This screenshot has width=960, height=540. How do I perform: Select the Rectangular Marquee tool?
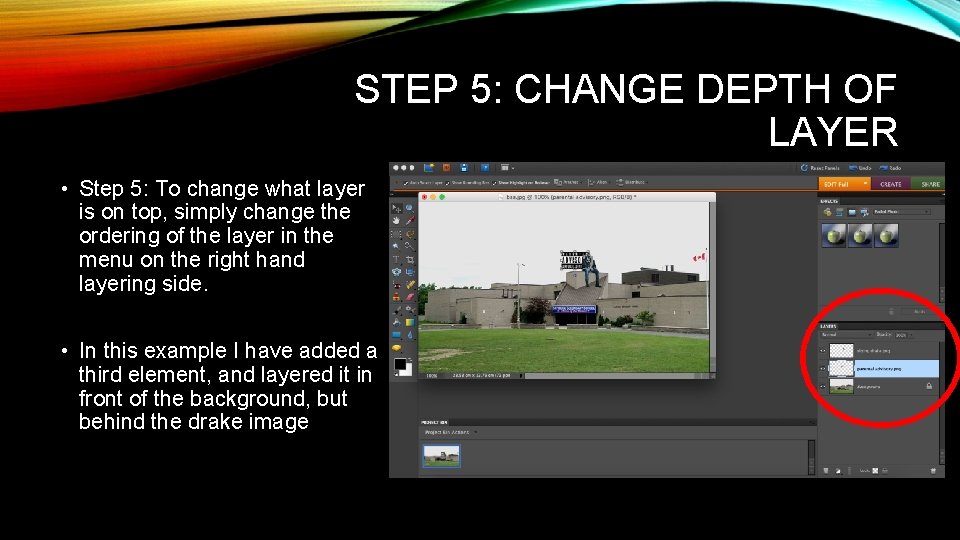coord(396,234)
